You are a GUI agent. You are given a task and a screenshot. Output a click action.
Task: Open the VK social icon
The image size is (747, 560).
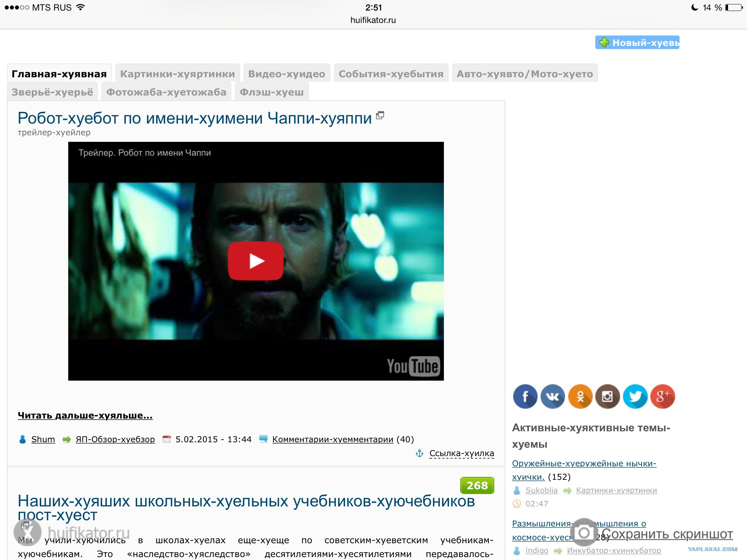pyautogui.click(x=553, y=396)
